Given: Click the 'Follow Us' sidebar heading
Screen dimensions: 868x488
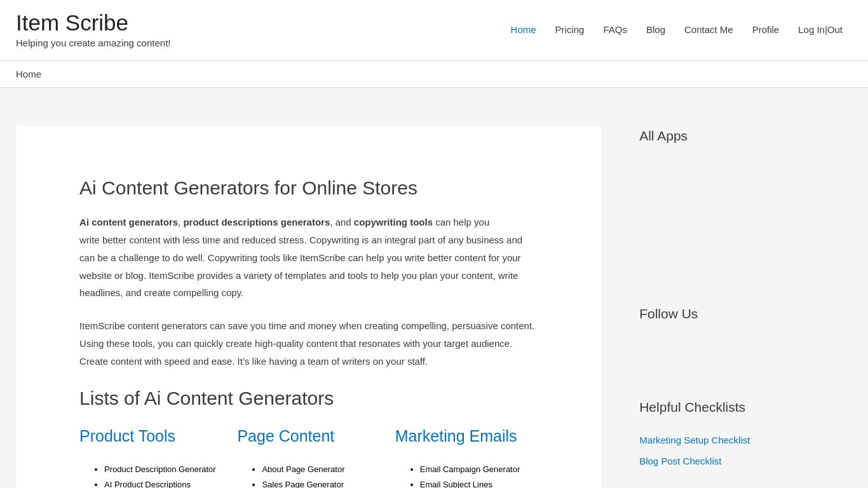Looking at the screenshot, I should tap(668, 314).
